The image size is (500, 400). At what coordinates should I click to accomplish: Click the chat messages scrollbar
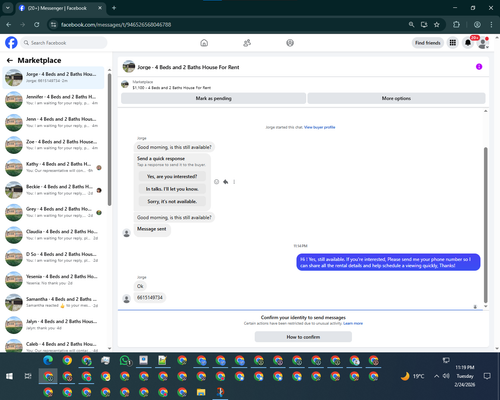[x=486, y=225]
